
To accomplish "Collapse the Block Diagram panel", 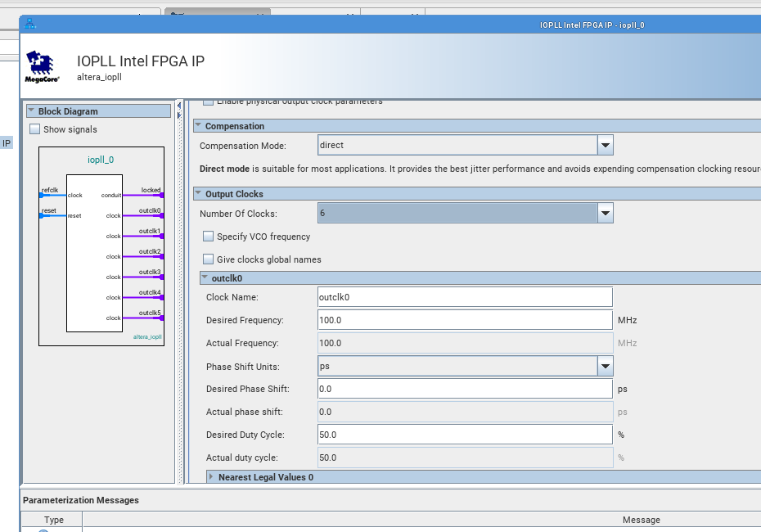I will click(31, 111).
